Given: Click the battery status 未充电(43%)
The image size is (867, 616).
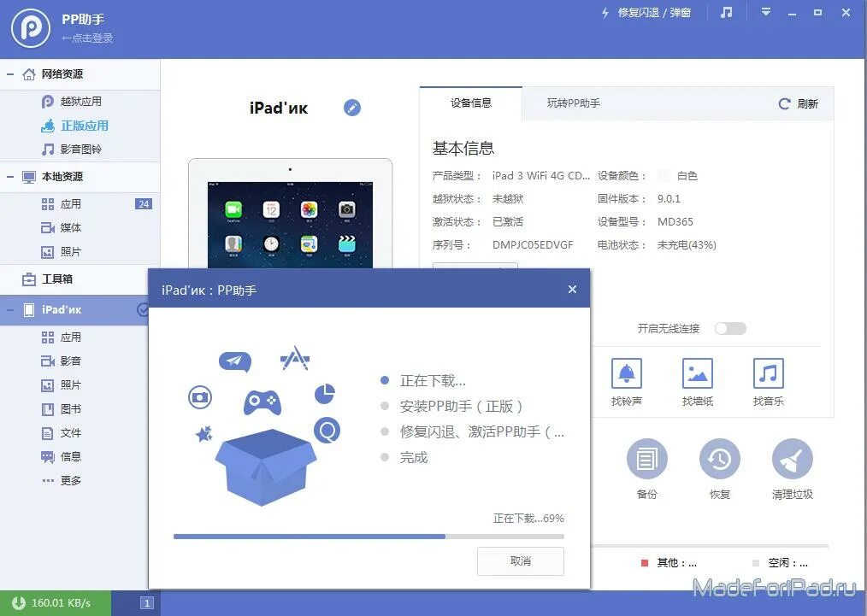Looking at the screenshot, I should click(x=687, y=244).
